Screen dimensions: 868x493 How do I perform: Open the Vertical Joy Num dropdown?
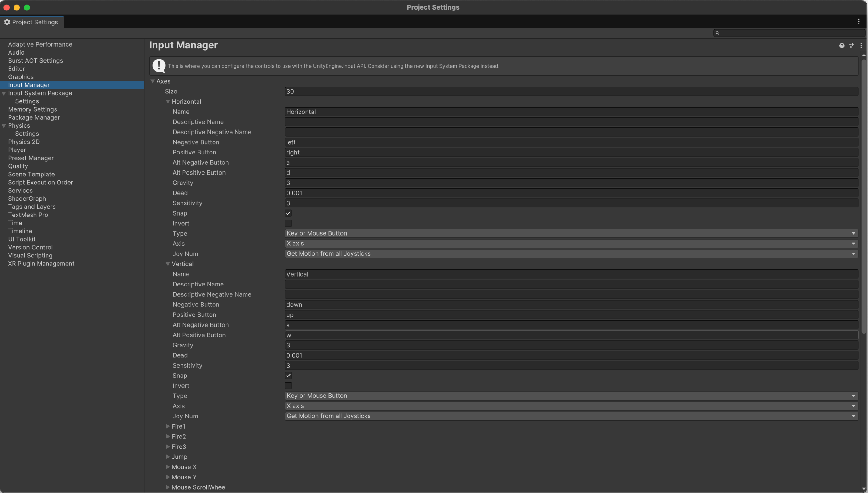(x=571, y=416)
